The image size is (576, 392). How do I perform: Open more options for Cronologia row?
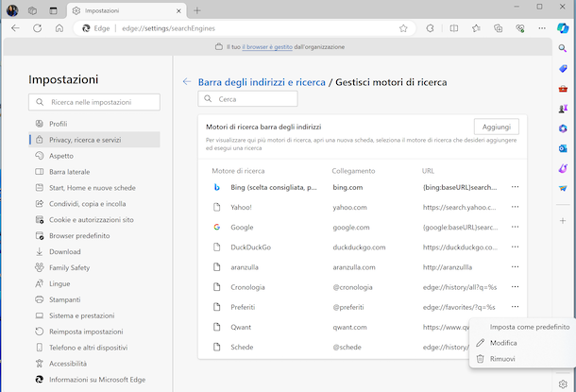[515, 286]
